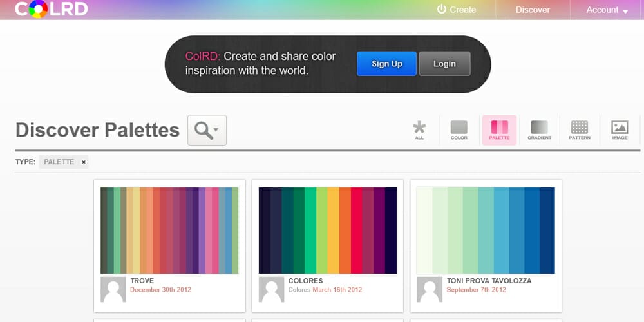Click the date September 7th 2012
The image size is (644, 322).
point(477,290)
